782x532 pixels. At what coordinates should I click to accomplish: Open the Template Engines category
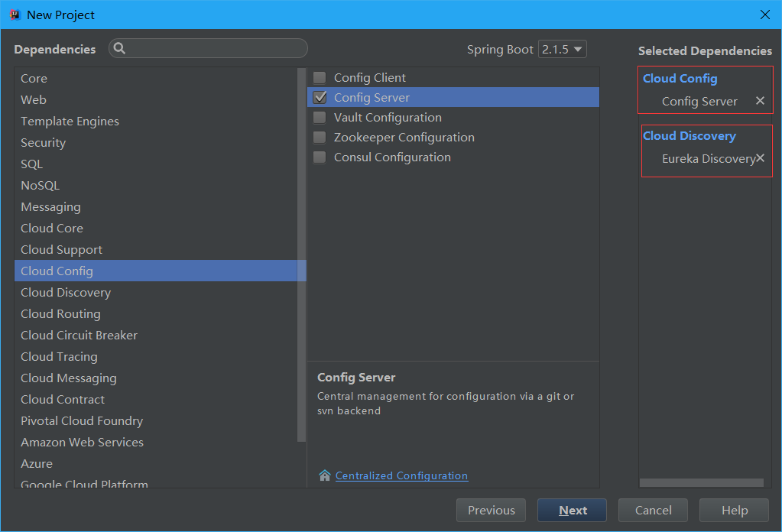[156, 122]
